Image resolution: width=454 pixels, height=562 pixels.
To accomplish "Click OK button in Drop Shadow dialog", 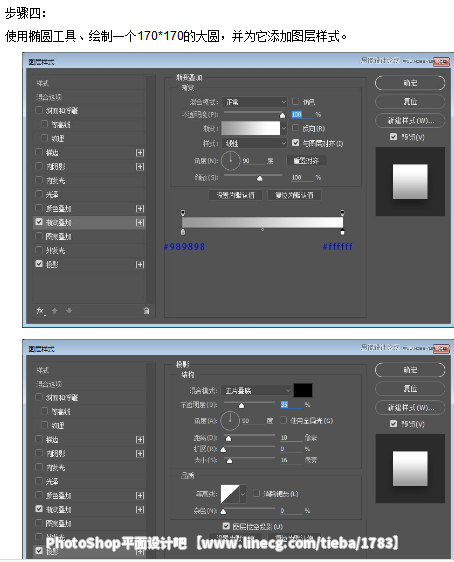I will [410, 370].
